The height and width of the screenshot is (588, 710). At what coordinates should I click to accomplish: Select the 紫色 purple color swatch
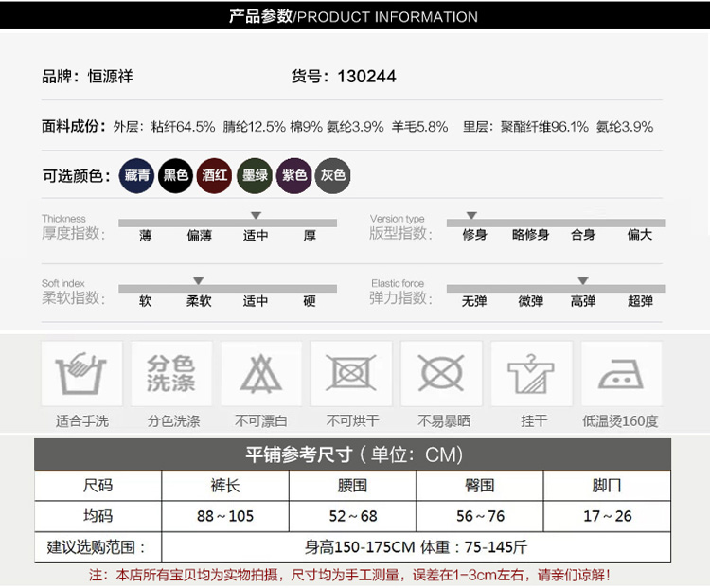click(x=294, y=175)
